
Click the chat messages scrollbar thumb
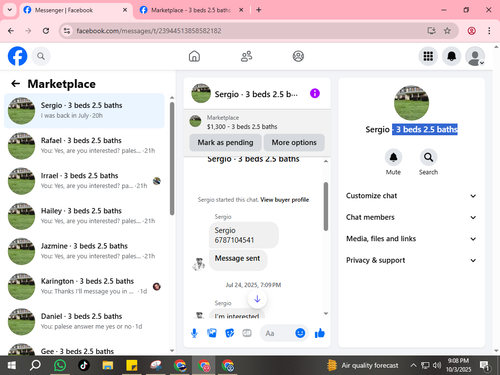(x=326, y=206)
